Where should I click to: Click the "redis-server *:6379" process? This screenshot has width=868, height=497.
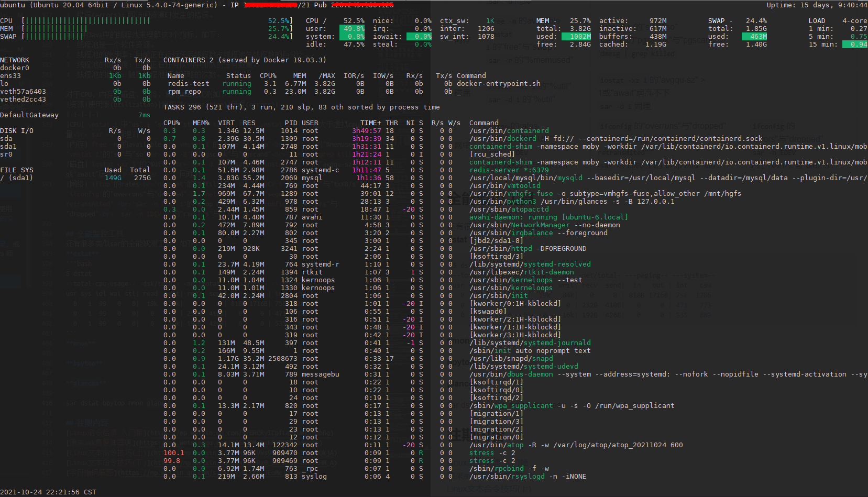point(509,170)
